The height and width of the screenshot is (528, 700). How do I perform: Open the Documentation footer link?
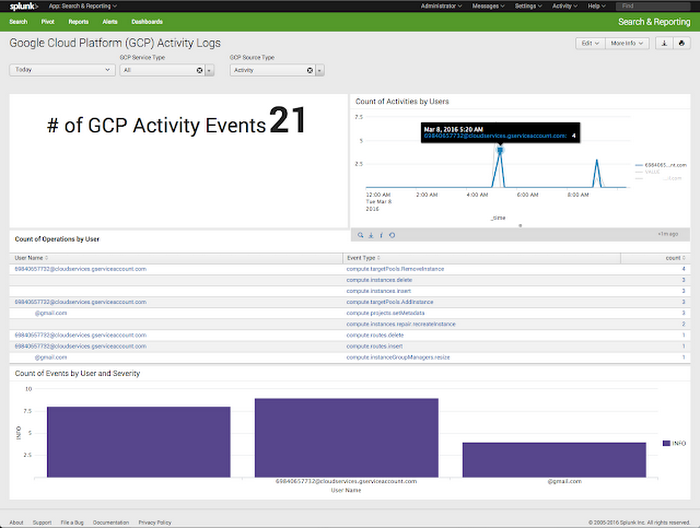point(111,522)
